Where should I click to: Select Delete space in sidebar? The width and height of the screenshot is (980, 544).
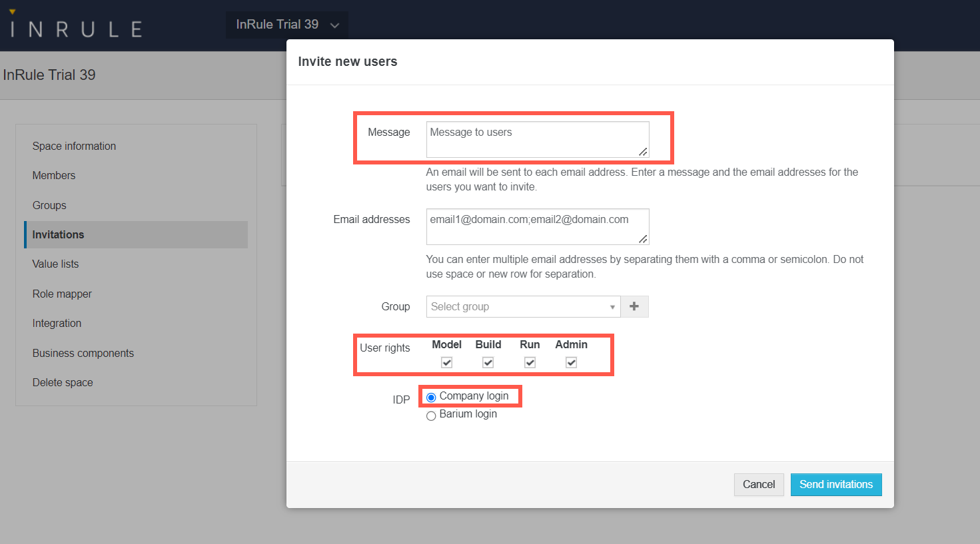click(x=63, y=383)
